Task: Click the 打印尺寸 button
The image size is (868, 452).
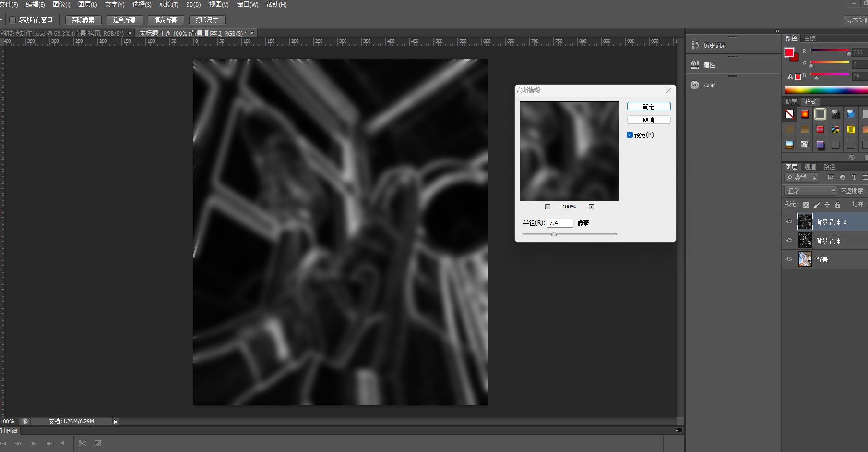Action: 207,20
